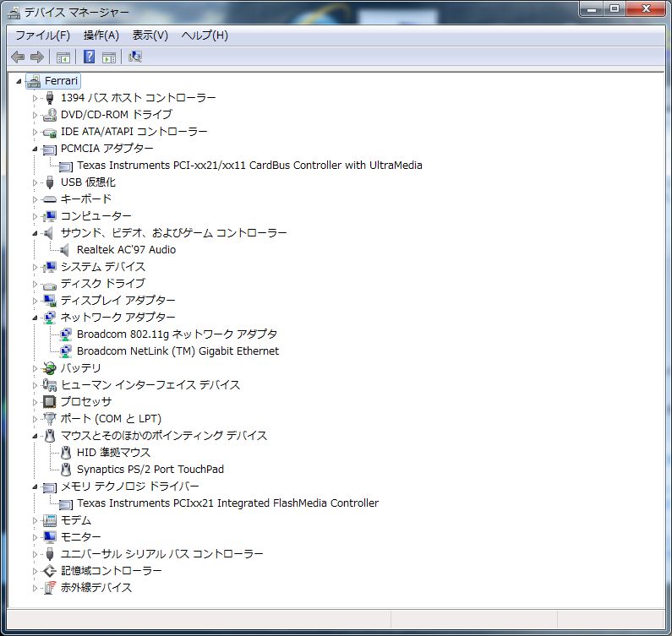Click the action pane toolbar icon
This screenshot has height=636, width=672.
[109, 57]
